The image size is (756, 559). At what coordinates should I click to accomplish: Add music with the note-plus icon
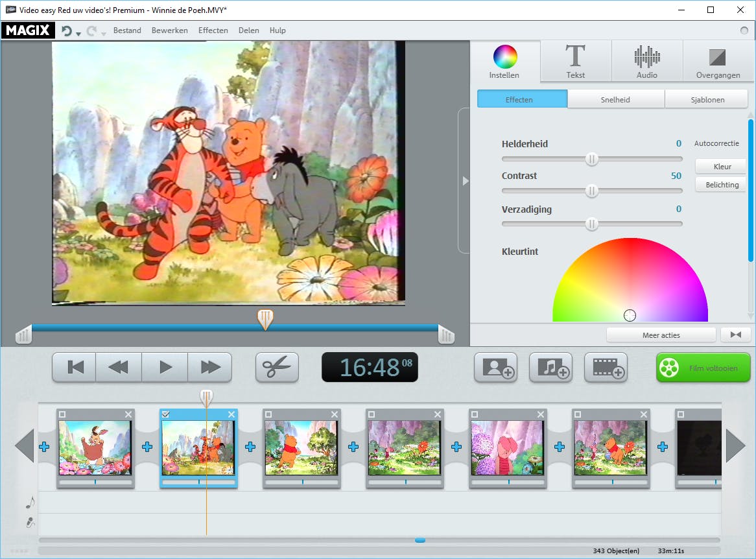click(550, 368)
